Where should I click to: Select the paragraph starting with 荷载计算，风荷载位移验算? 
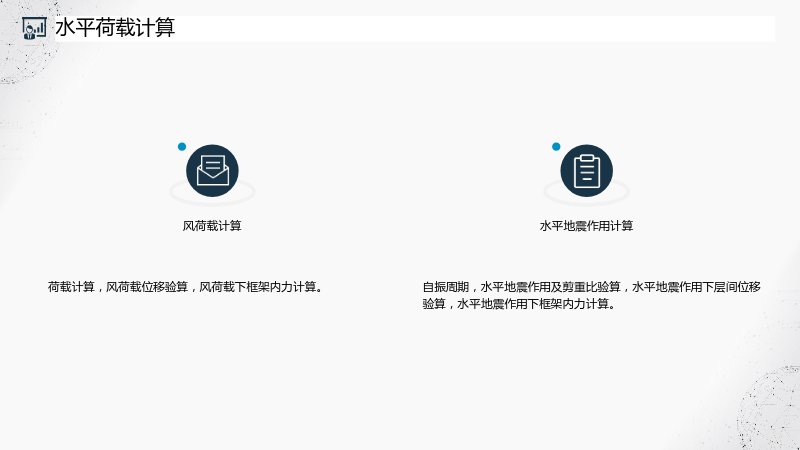186,287
